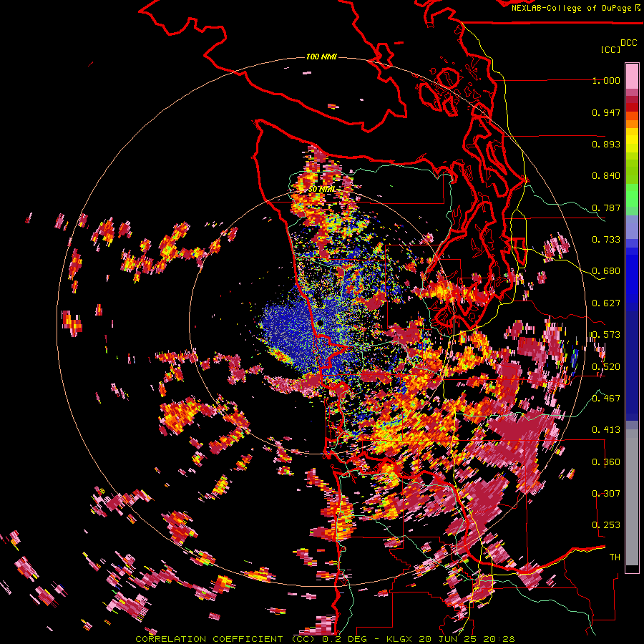Click the 20:28 timestamp in caption
This screenshot has width=644, height=644.
[499, 639]
